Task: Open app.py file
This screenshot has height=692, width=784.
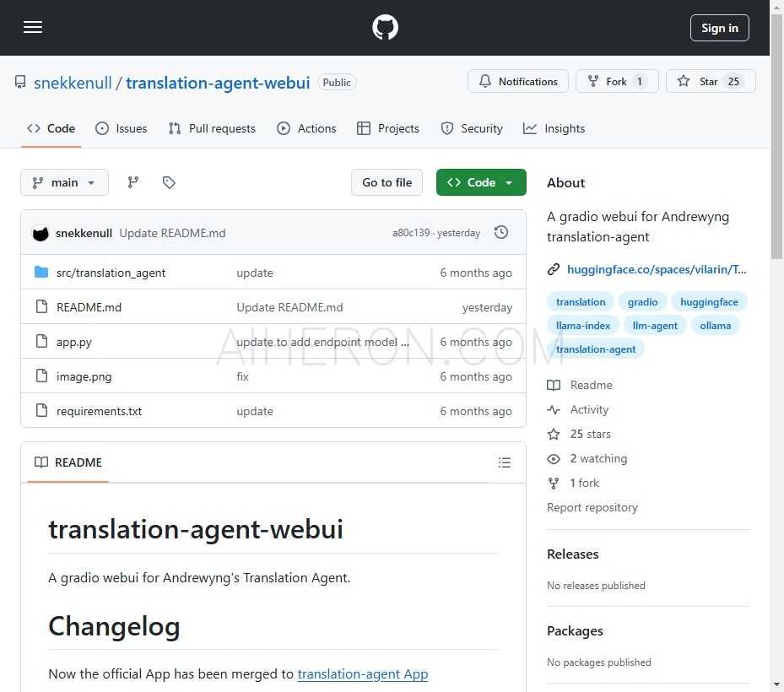Action: tap(74, 342)
